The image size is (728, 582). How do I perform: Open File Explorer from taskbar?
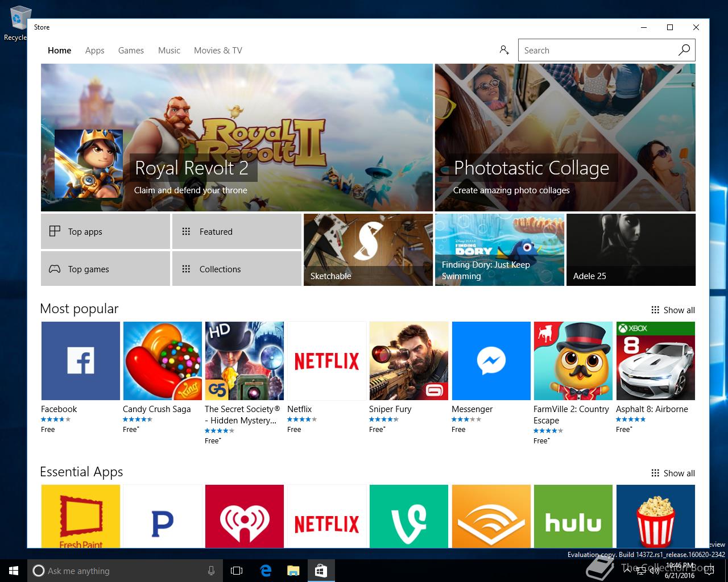tap(293, 571)
